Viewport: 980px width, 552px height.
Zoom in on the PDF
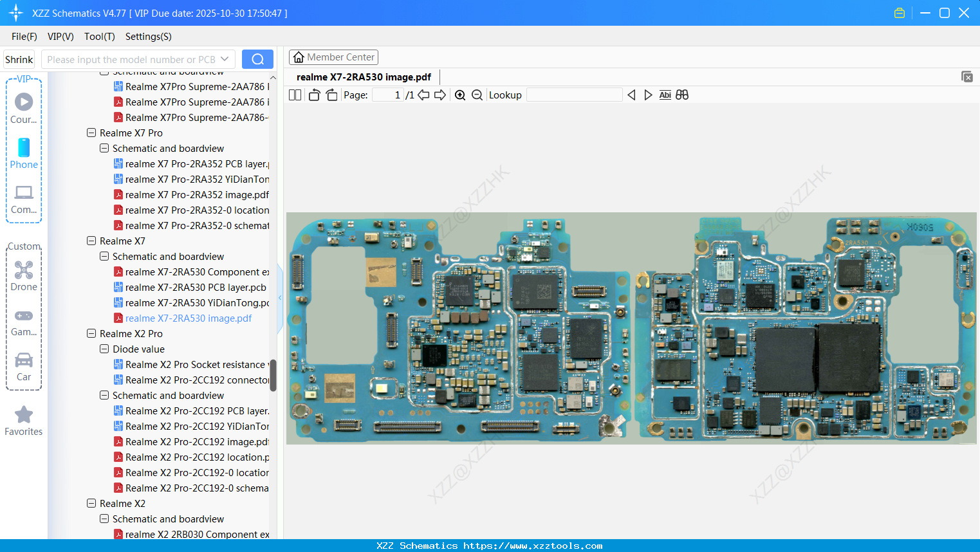[x=460, y=95]
